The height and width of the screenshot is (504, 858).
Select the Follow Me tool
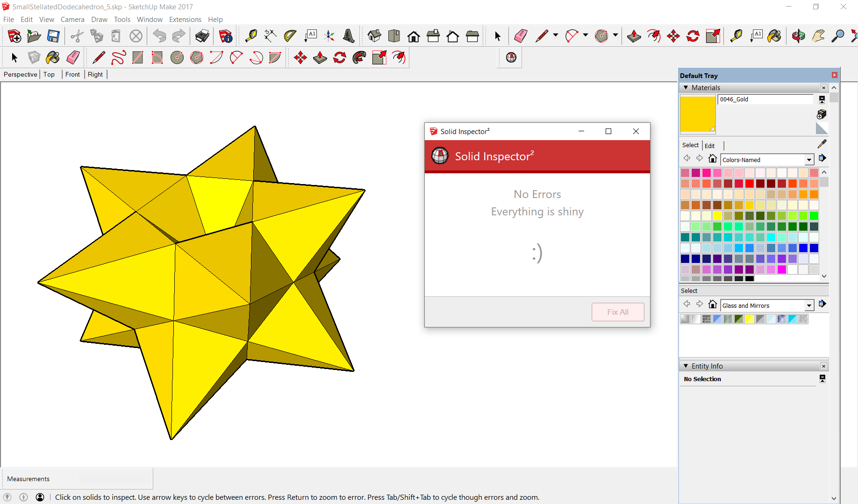pos(359,57)
